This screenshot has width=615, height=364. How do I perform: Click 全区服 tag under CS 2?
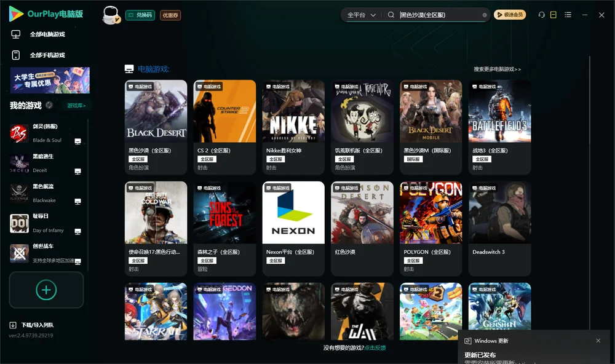point(207,159)
